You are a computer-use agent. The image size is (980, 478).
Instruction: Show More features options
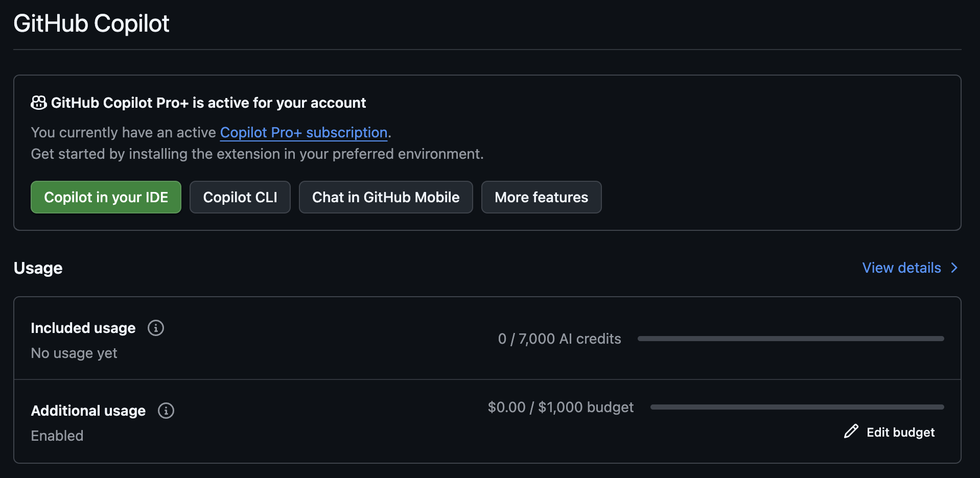[x=542, y=197]
